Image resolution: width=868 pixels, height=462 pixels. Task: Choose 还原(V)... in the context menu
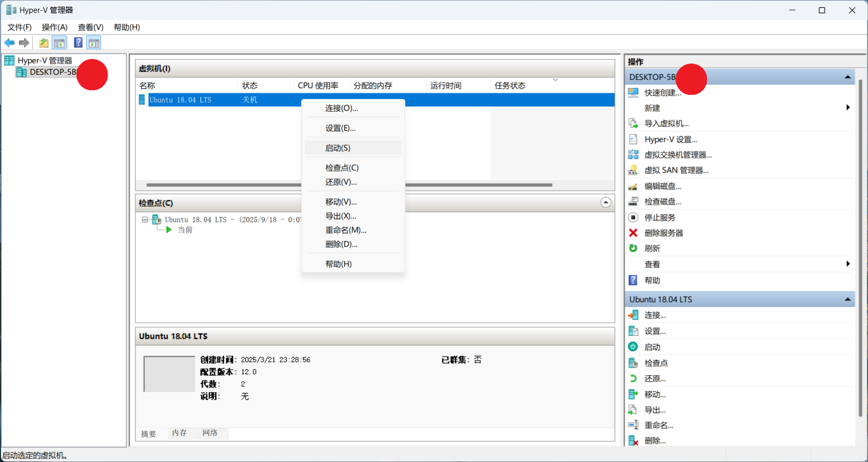click(x=353, y=182)
